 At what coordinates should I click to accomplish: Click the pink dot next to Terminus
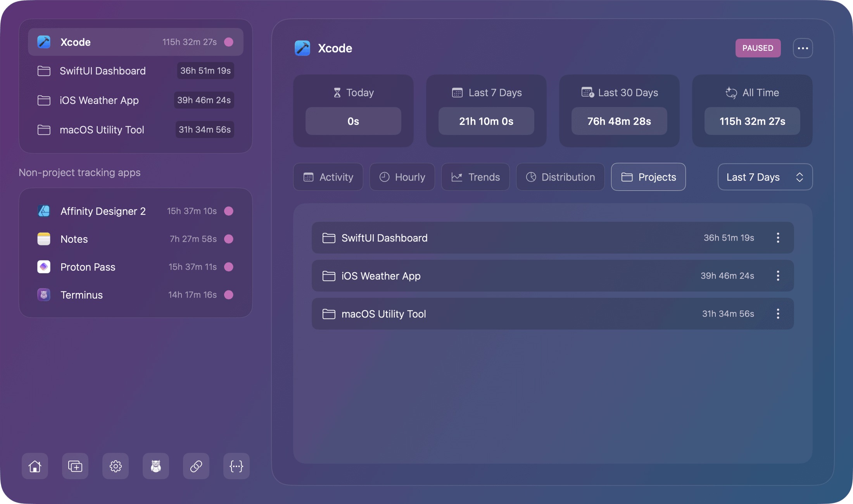point(229,295)
